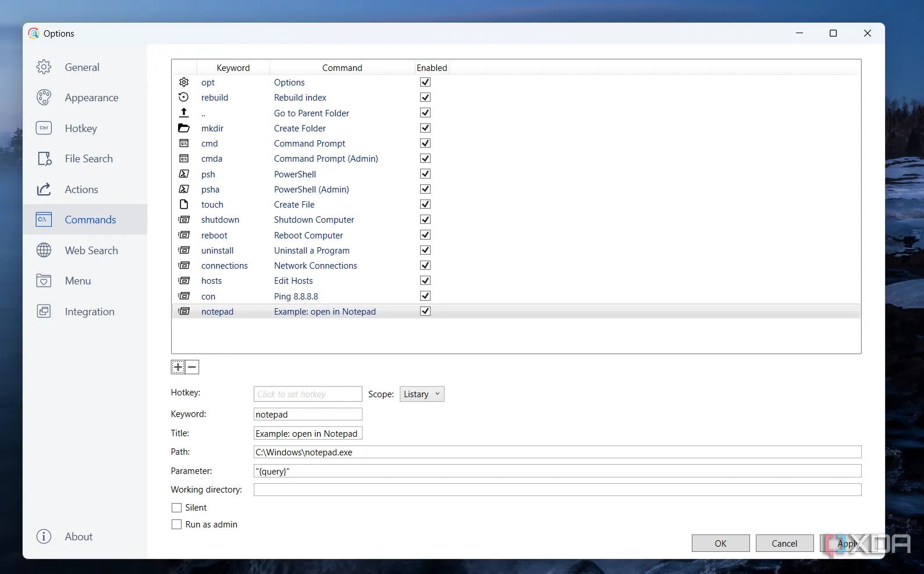Click the file icon of touch row

pos(184,204)
